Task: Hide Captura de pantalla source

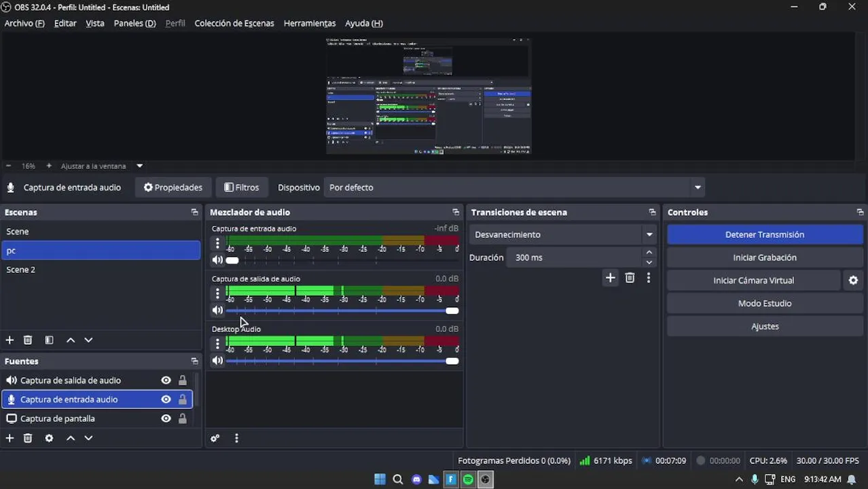Action: 166,418
